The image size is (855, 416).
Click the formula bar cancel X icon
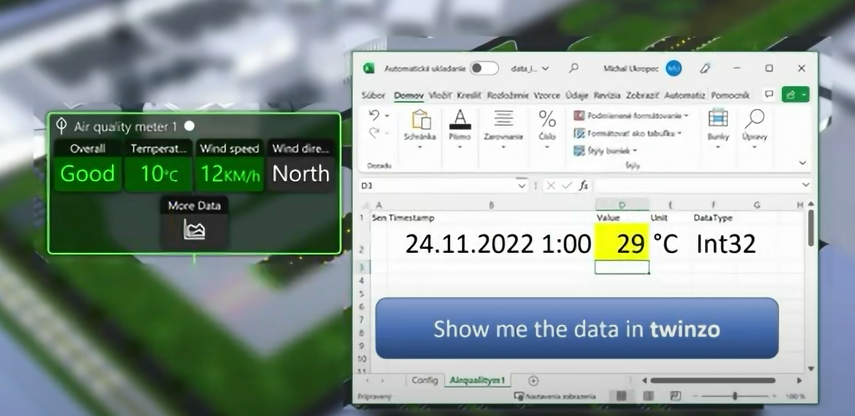coord(551,186)
